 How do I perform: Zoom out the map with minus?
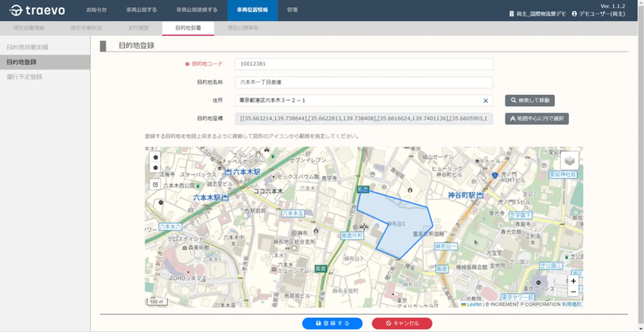[573, 292]
